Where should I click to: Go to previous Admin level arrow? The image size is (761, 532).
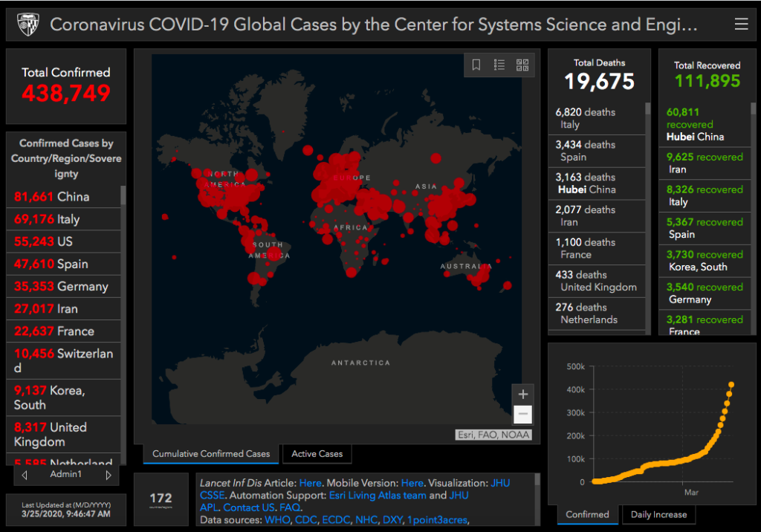(x=25, y=475)
